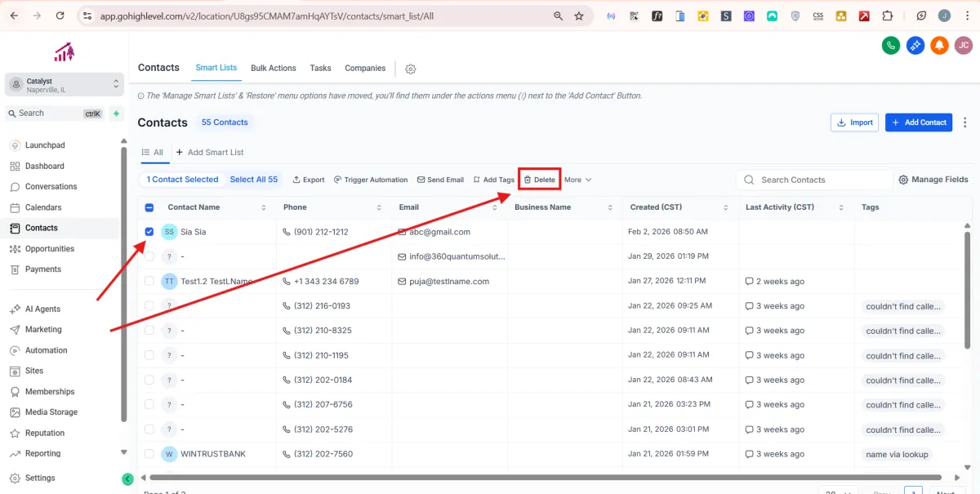The image size is (980, 494).
Task: Open the Bulk Actions tab
Action: 274,68
